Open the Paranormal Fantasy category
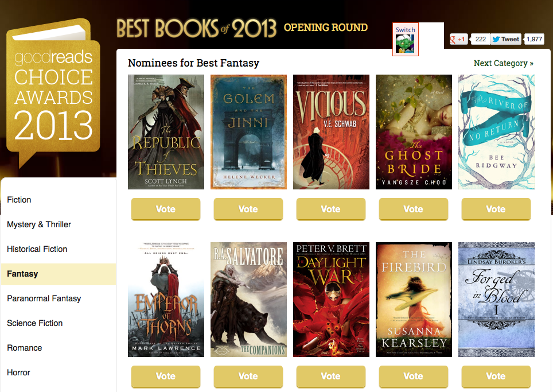Image resolution: width=553 pixels, height=392 pixels. click(x=44, y=298)
